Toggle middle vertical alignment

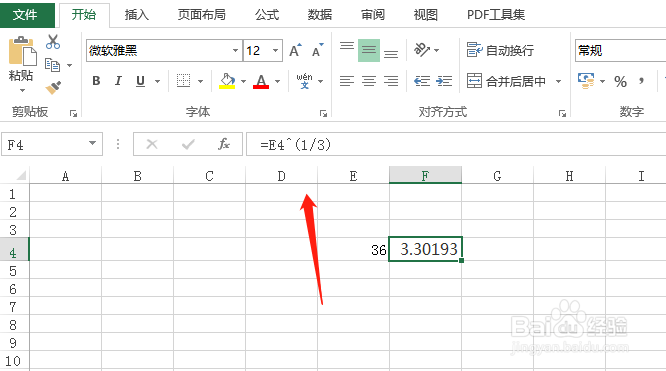[x=369, y=51]
